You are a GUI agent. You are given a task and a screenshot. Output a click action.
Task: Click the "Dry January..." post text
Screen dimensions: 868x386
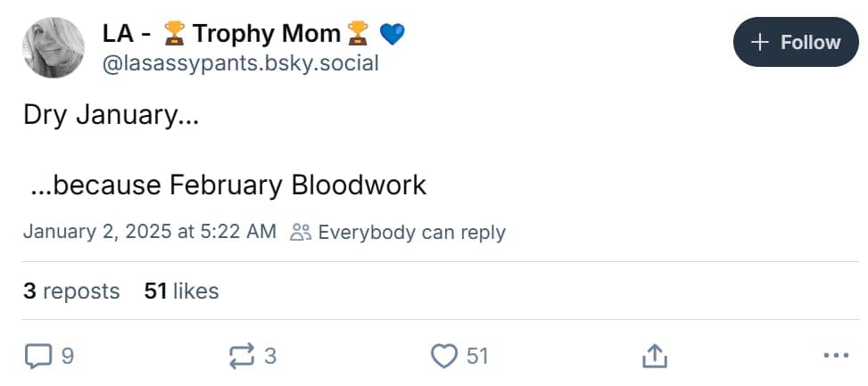click(111, 116)
